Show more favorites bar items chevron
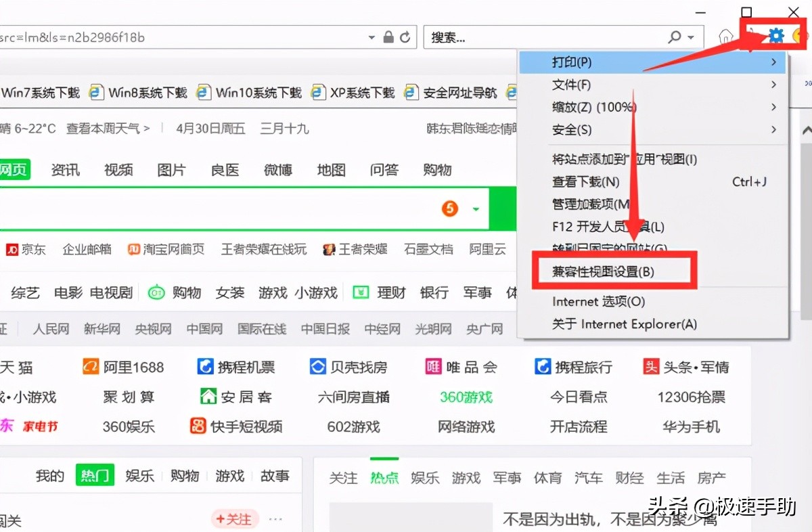The height and width of the screenshot is (532, 812). click(807, 83)
